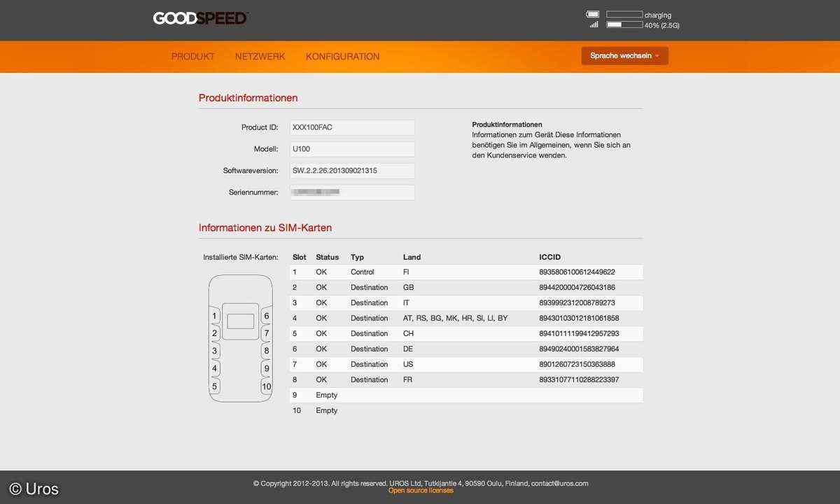Click the Land column header
The width and height of the screenshot is (840, 504).
[412, 257]
